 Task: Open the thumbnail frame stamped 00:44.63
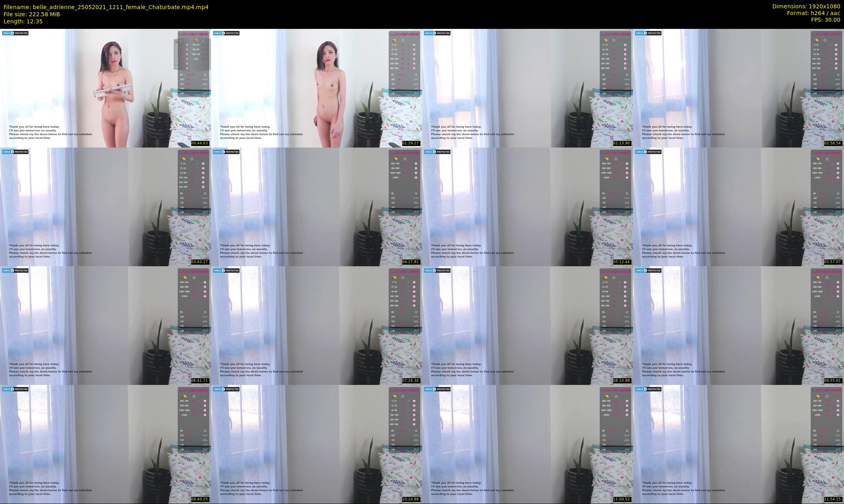point(105,88)
